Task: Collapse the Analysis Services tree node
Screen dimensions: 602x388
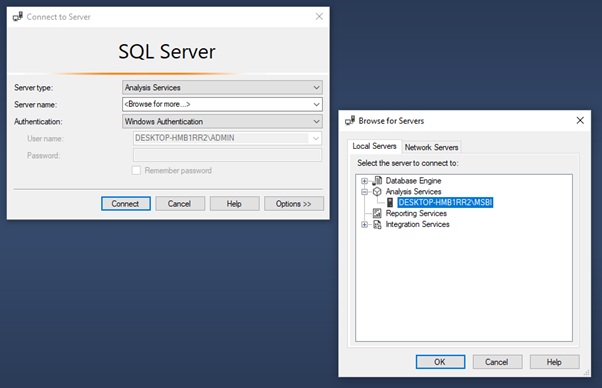Action: [364, 192]
